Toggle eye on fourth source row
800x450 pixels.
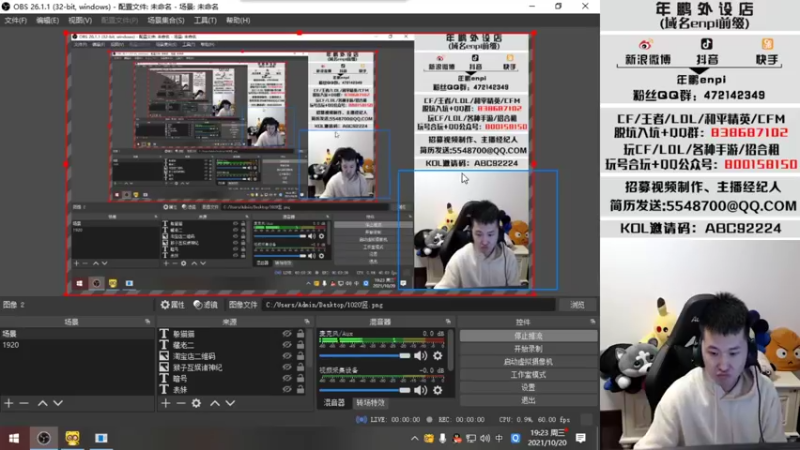tap(287, 367)
